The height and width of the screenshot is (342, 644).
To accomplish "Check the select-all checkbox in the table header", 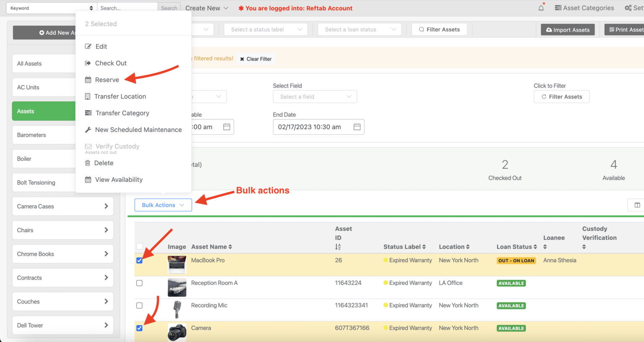I will 139,246.
